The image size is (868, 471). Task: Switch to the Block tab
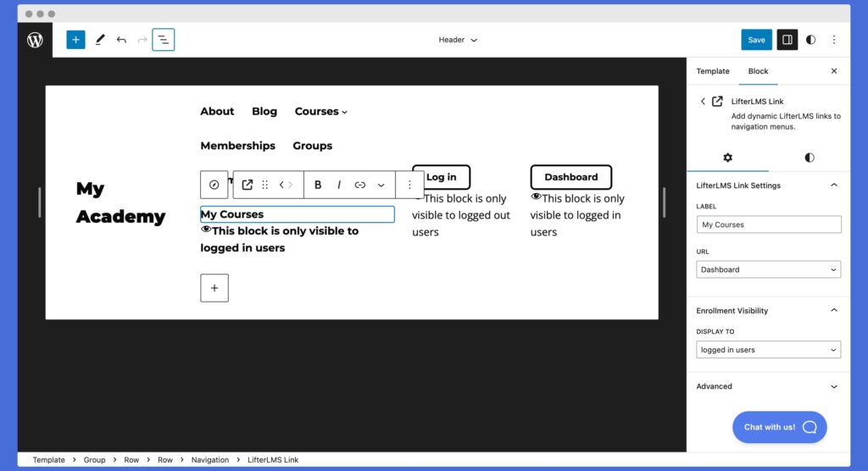point(758,71)
